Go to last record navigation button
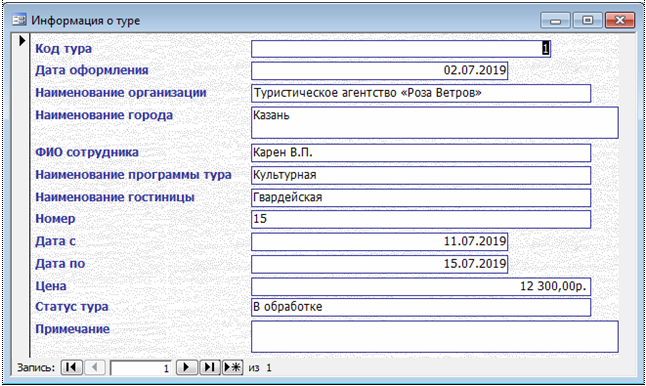646x386 pixels. [210, 367]
